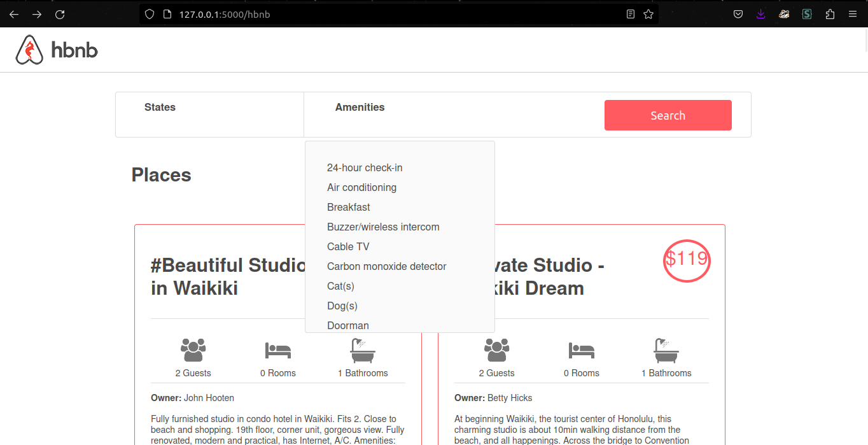Image resolution: width=868 pixels, height=445 pixels.
Task: Reload the page with the refresh button
Action: click(x=60, y=14)
